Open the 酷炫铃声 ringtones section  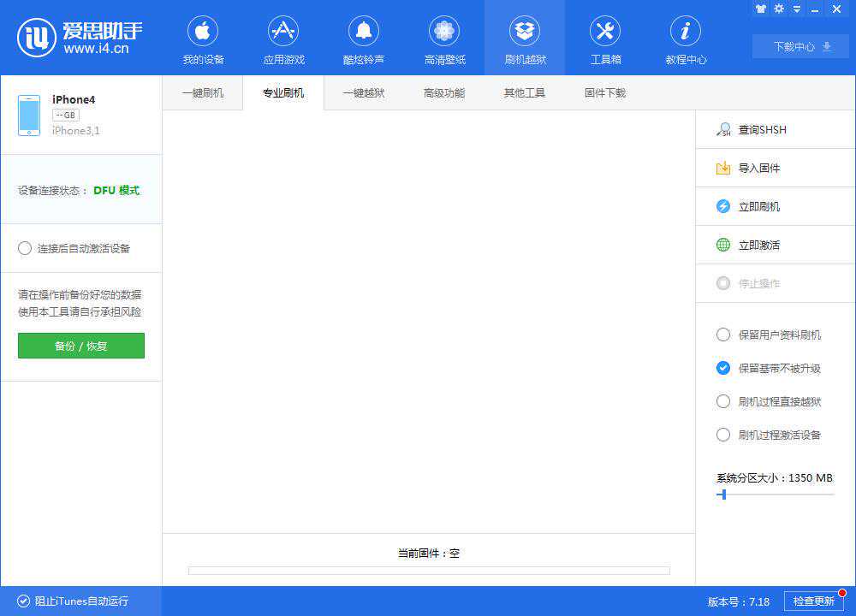click(364, 38)
